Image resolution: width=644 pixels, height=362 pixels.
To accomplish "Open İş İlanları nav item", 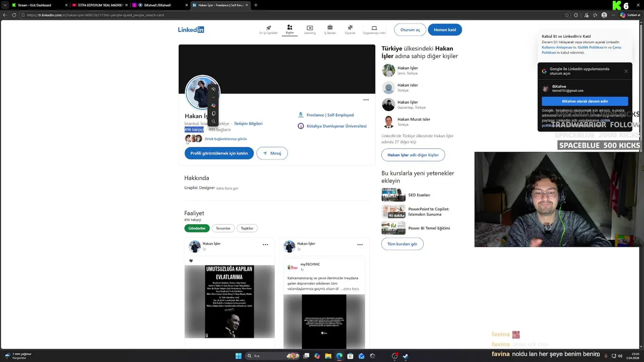I will pos(330,30).
